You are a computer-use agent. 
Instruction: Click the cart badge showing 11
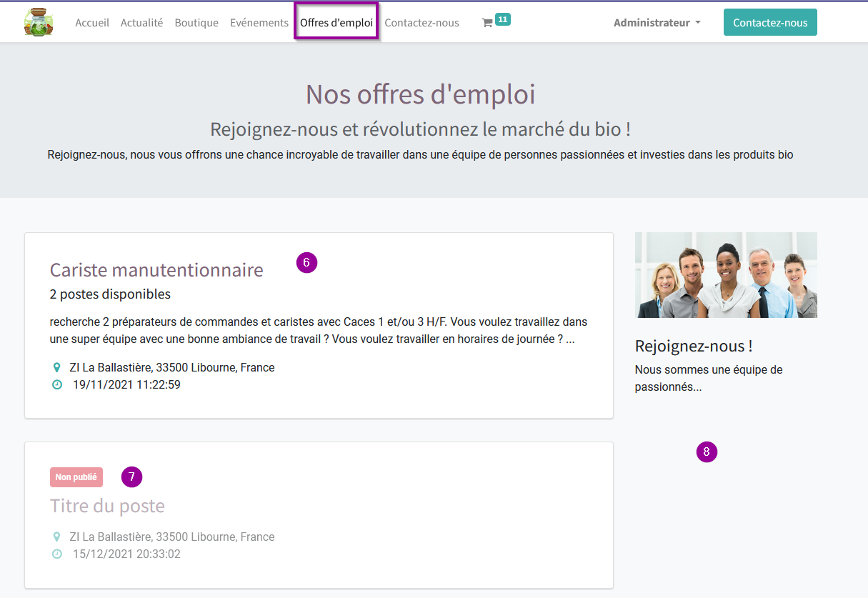pos(503,19)
